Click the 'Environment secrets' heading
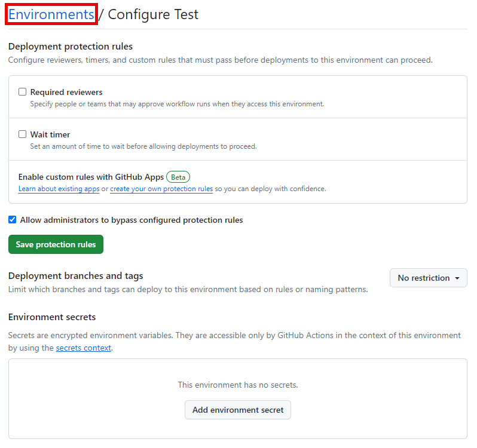Screen dimensions: 477x448 tap(52, 317)
